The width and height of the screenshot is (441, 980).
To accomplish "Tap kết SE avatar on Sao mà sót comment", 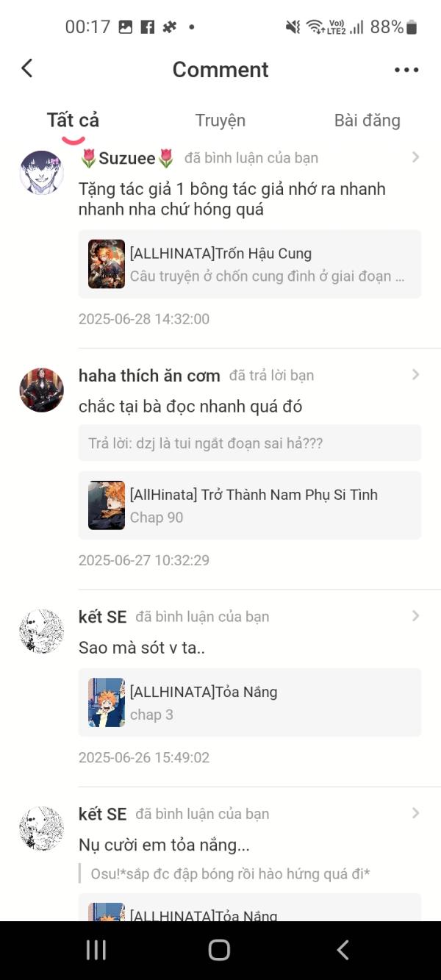I will 41,632.
